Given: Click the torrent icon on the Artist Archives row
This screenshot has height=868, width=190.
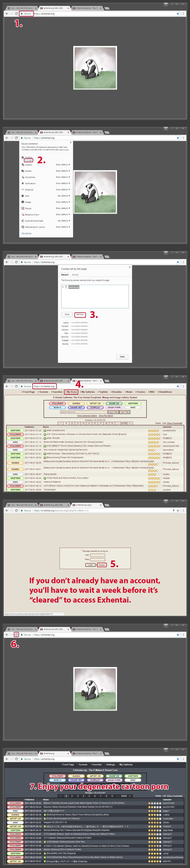Looking at the screenshot, I should pos(45,454).
